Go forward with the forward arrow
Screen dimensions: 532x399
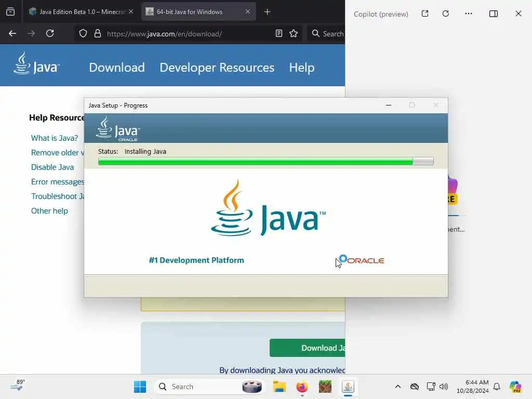pos(31,33)
